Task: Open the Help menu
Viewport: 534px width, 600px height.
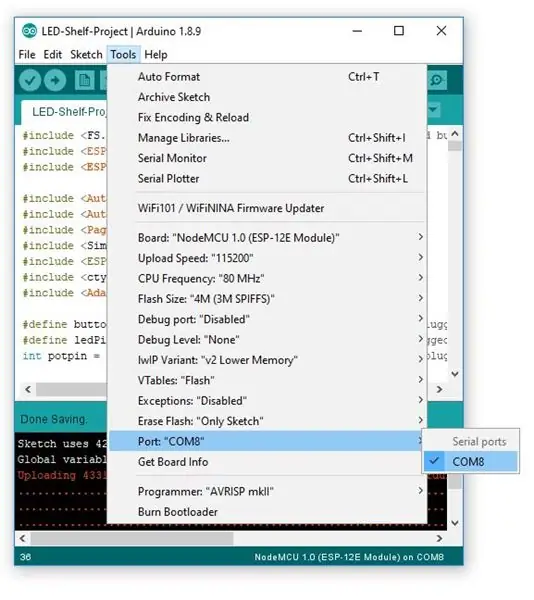Action: [x=156, y=54]
